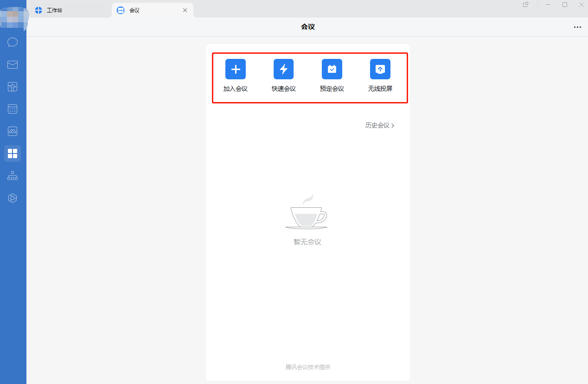Maximize the application window
The width and height of the screenshot is (588, 384).
click(x=565, y=5)
